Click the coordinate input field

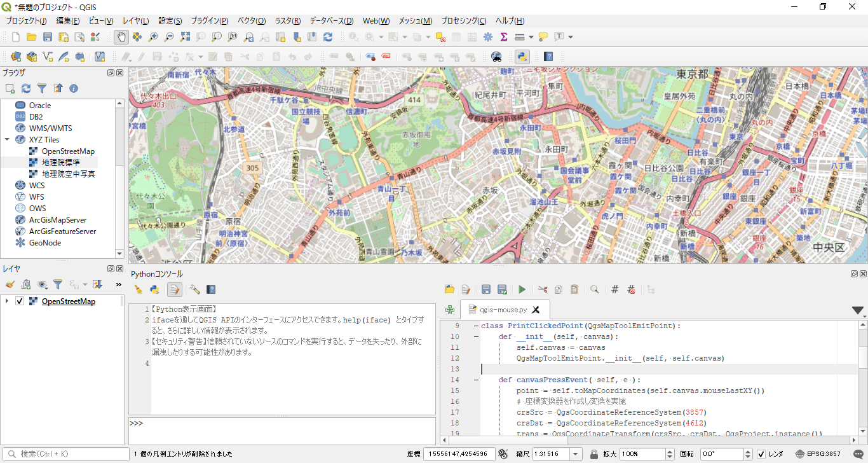459,454
